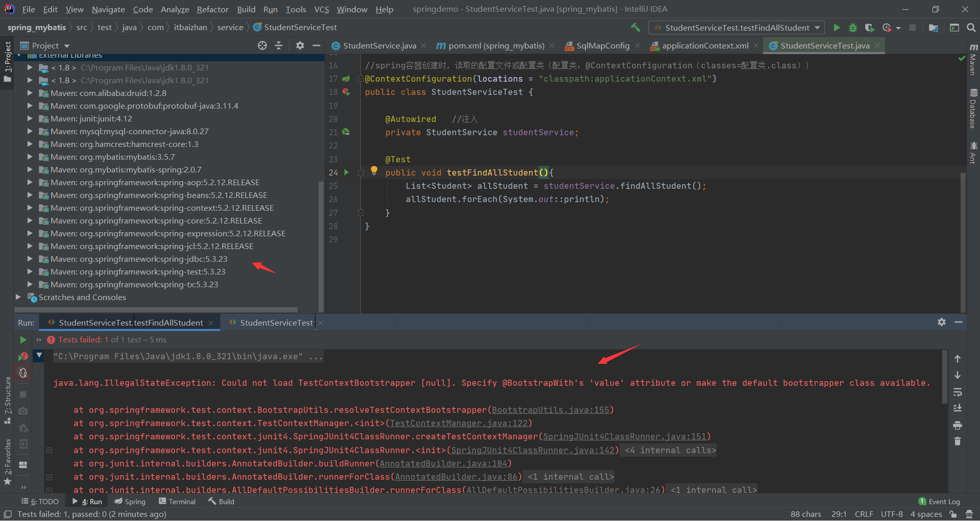The width and height of the screenshot is (980, 521).
Task: Click the project tree horizontal scrollbar
Action: [x=156, y=310]
